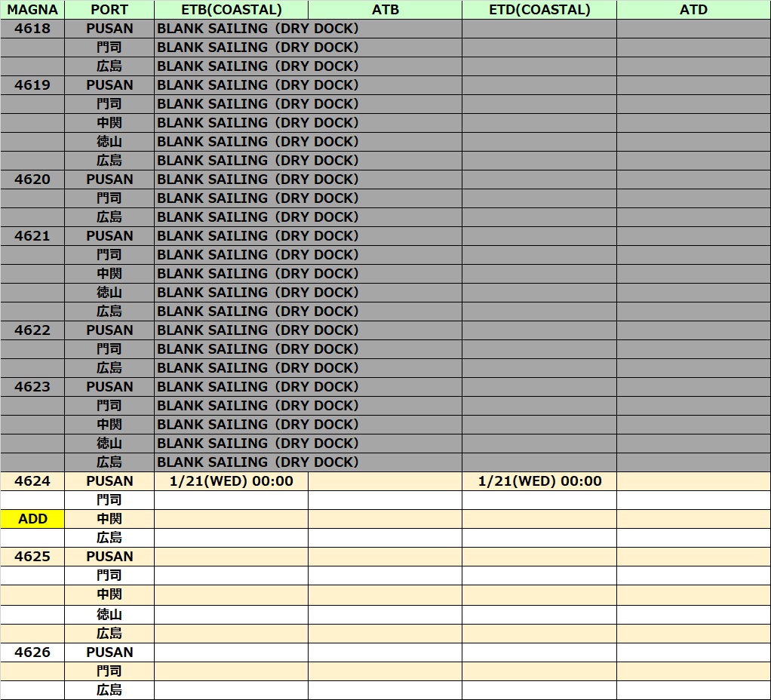Viewport: 771px width, 700px height.
Task: Click empty ATB cell in voyage 4624 PUSAN row
Action: pos(385,481)
